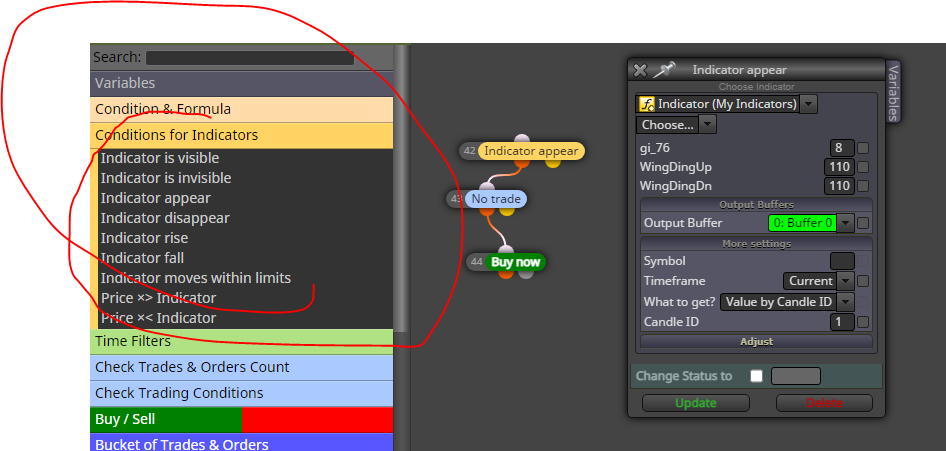Click the Candle ID value field

[842, 322]
